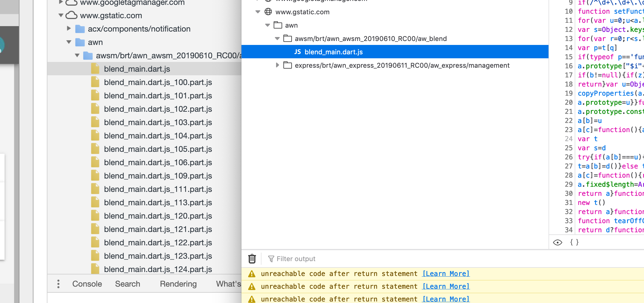Click the eye icon below the source panel
Viewport: 644px width, 303px height.
click(558, 242)
